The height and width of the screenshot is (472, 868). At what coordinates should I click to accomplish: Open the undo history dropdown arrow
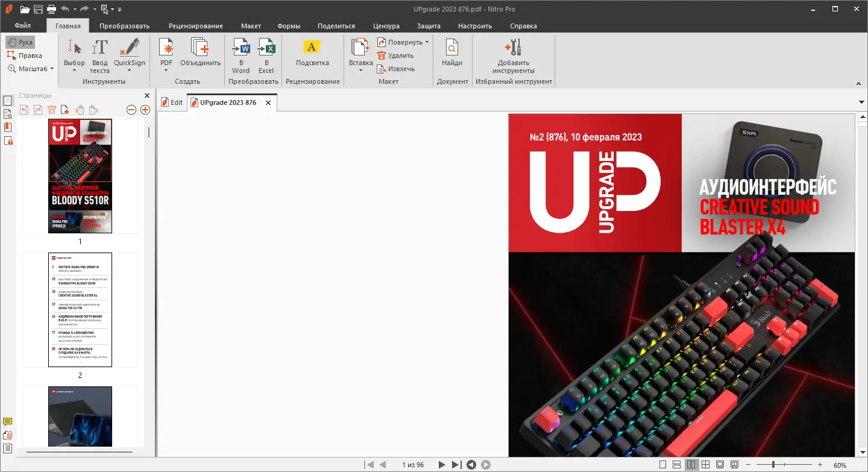click(74, 10)
